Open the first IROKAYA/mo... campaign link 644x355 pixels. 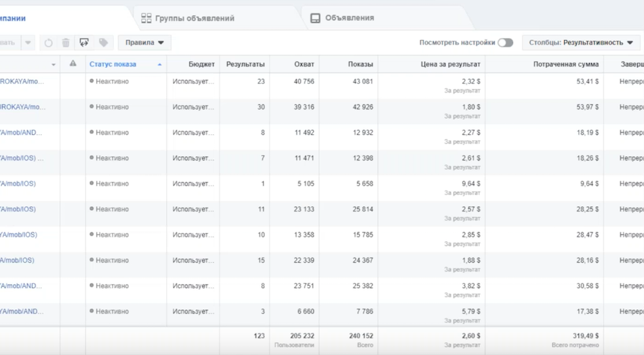[22, 81]
